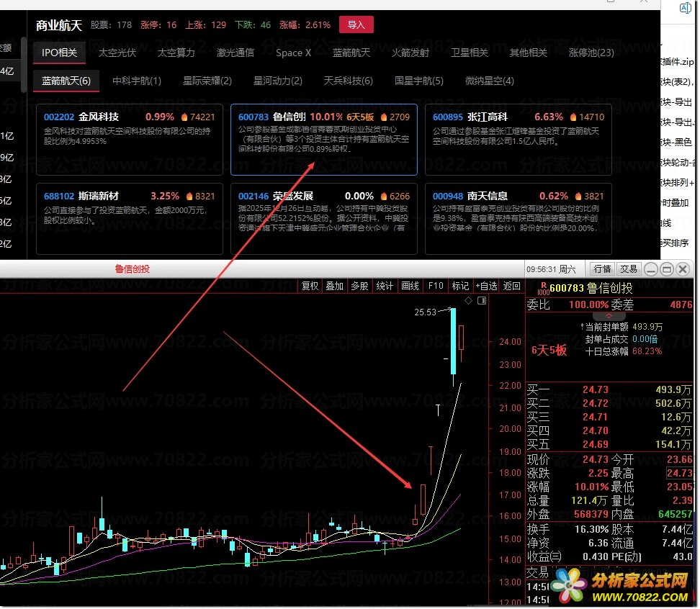Switch to the IPO相关 tab
The height and width of the screenshot is (609, 700).
coord(59,53)
